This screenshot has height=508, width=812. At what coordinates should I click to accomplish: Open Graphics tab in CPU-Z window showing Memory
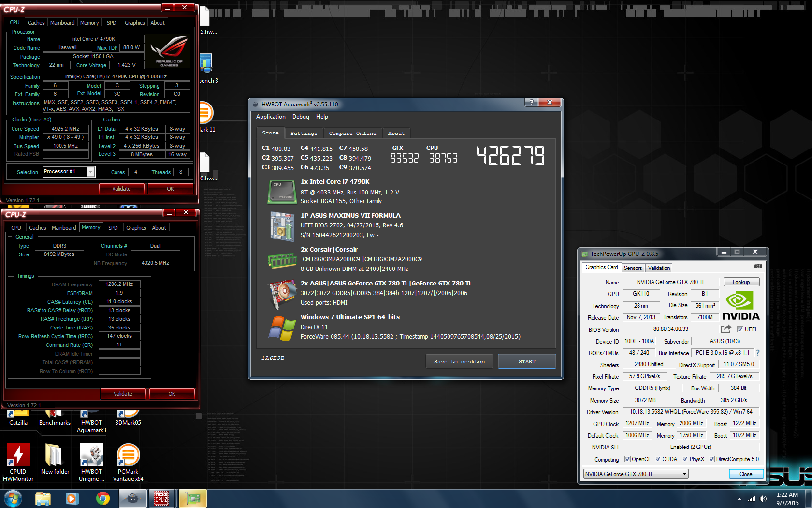[x=136, y=228]
